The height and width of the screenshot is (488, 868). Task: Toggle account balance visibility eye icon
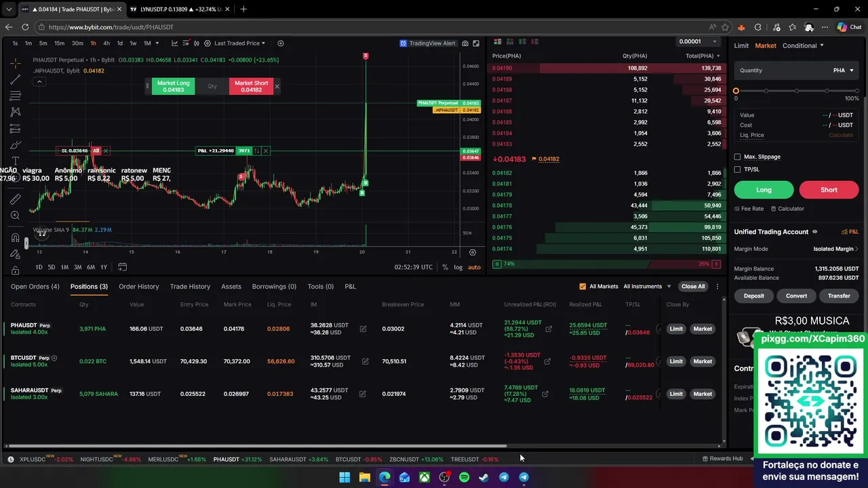(814, 232)
